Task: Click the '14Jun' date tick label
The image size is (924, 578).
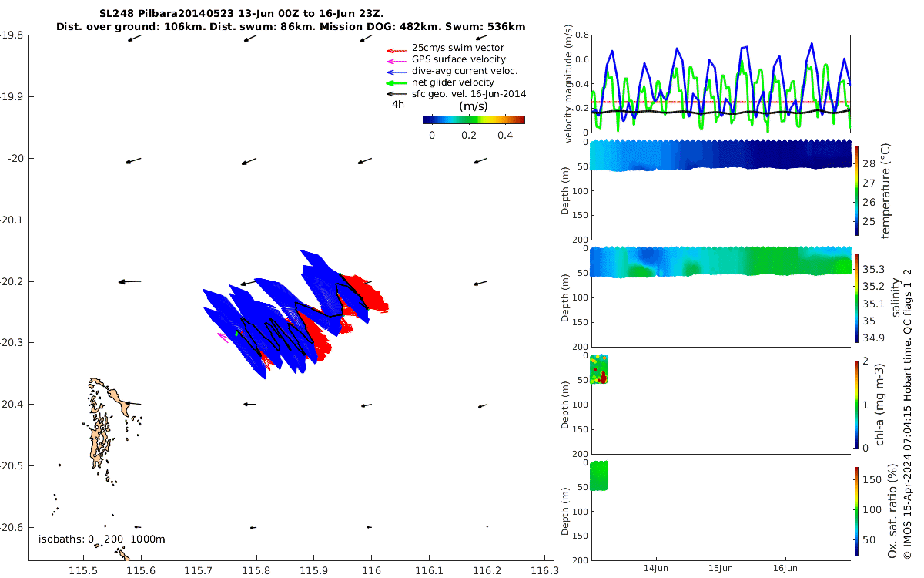Action: pyautogui.click(x=656, y=567)
